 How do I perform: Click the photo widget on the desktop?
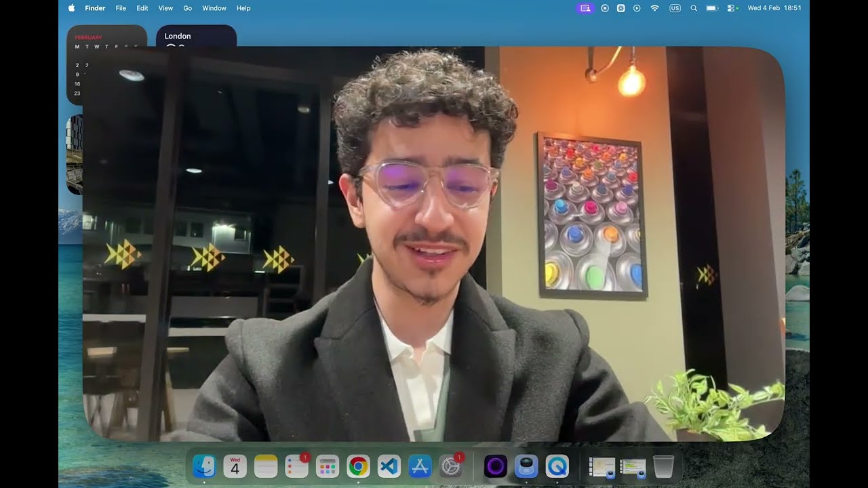click(x=75, y=155)
